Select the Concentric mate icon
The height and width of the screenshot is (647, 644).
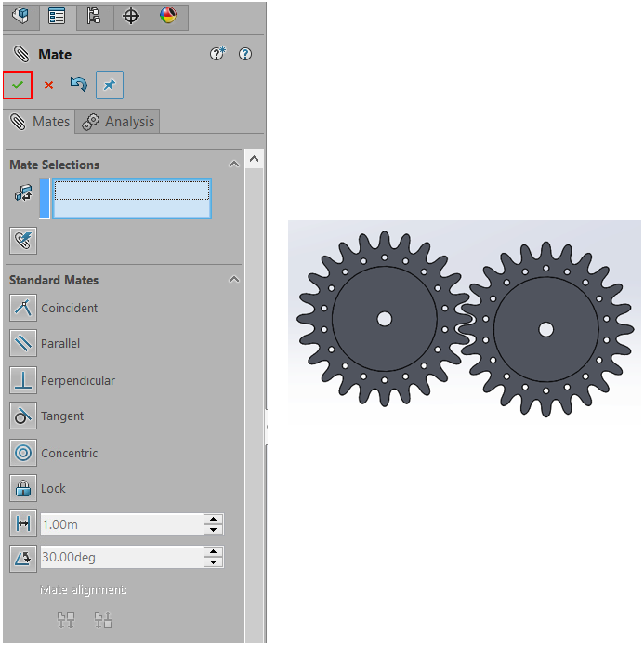point(23,453)
